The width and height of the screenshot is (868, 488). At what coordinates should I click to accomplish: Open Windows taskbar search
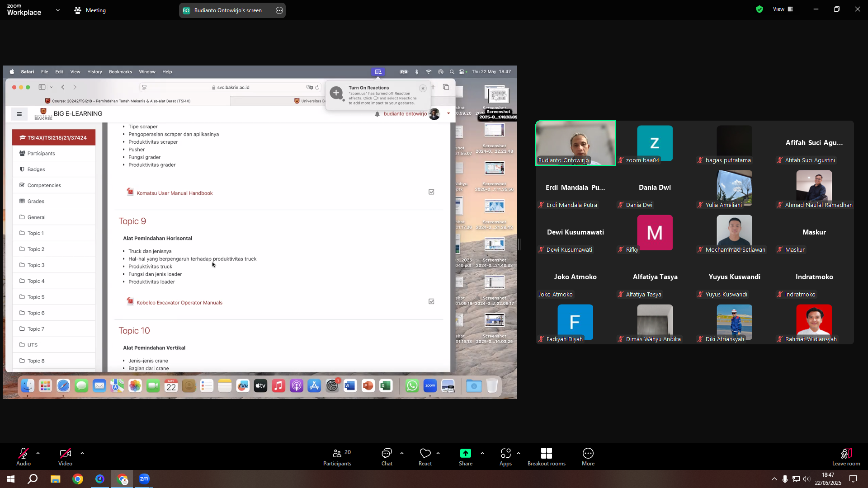[x=33, y=479]
